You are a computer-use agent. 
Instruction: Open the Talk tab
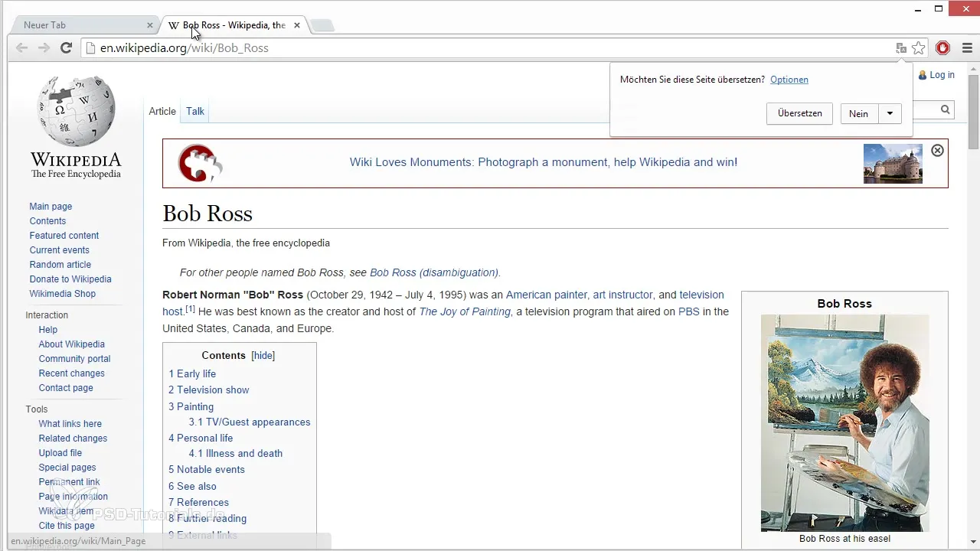[x=195, y=111]
